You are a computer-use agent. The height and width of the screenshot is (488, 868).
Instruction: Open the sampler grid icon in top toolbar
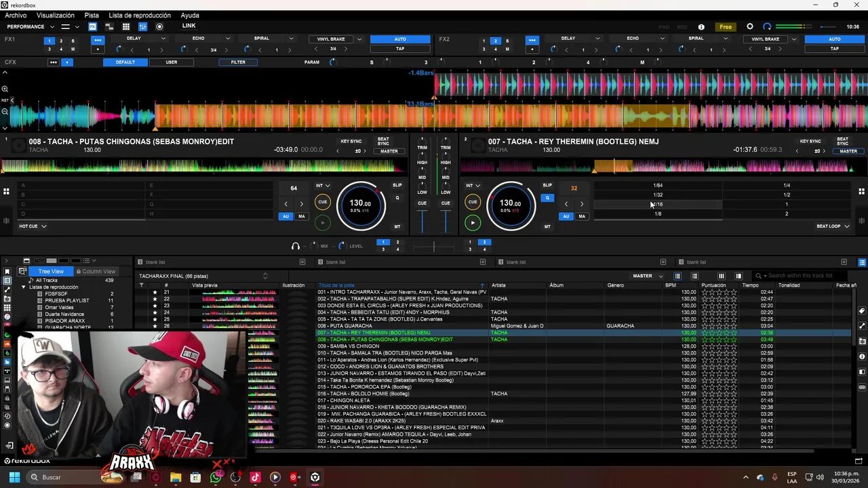(125, 26)
